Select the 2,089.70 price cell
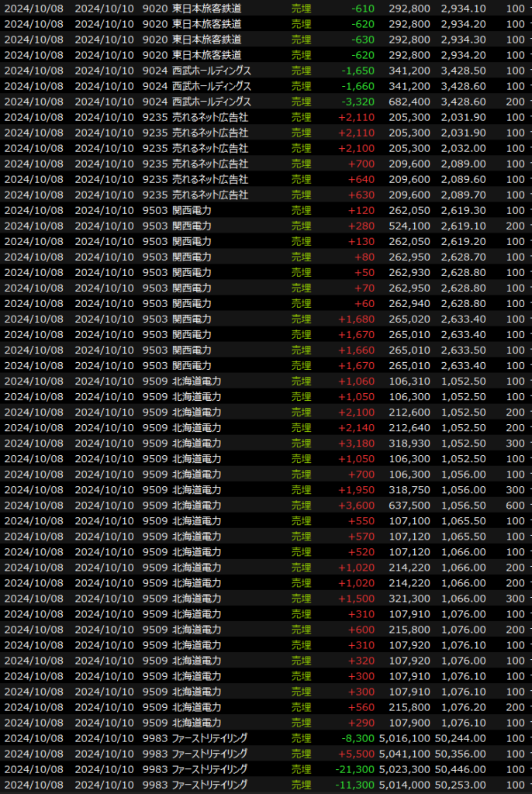 (x=464, y=195)
